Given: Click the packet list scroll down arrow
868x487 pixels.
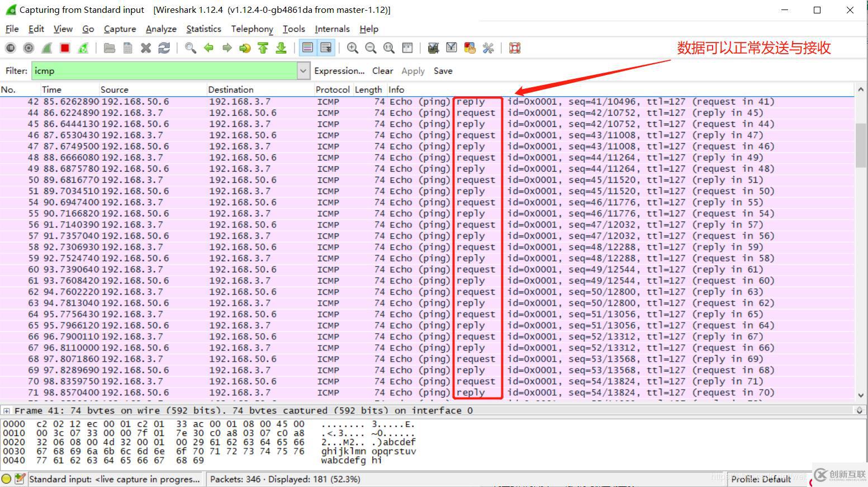Looking at the screenshot, I should (x=861, y=395).
